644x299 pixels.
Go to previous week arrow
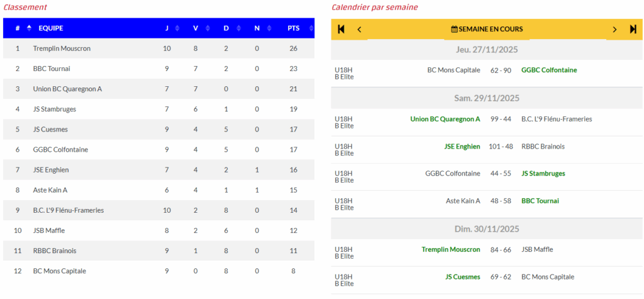pos(359,29)
